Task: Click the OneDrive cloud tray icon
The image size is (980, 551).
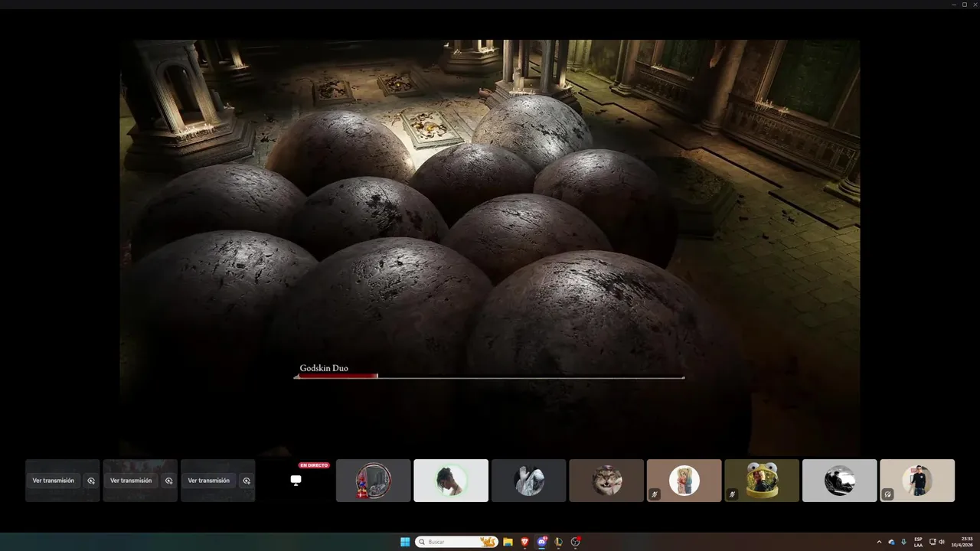Action: (x=891, y=542)
